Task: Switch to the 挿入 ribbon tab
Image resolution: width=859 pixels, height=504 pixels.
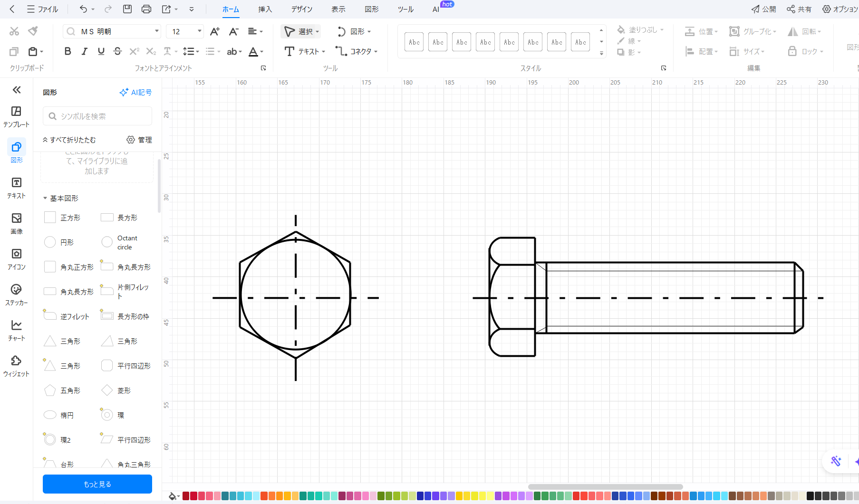Action: [x=265, y=9]
